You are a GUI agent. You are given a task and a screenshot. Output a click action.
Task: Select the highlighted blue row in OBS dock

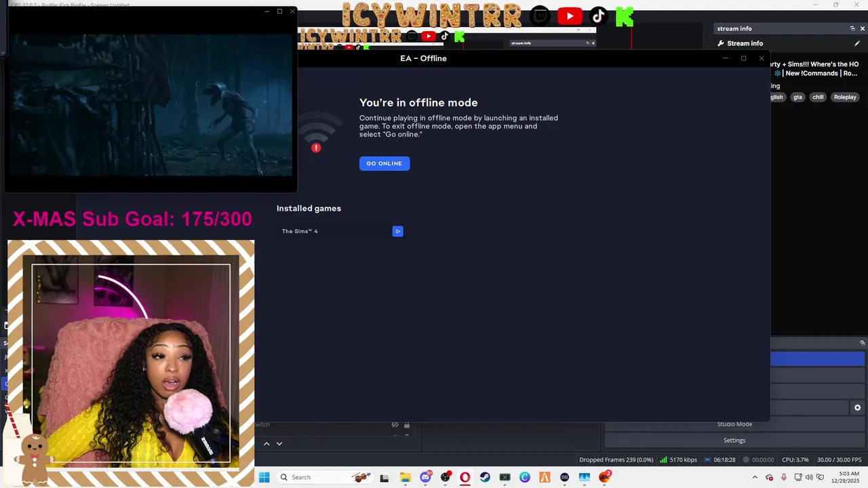[x=818, y=359]
